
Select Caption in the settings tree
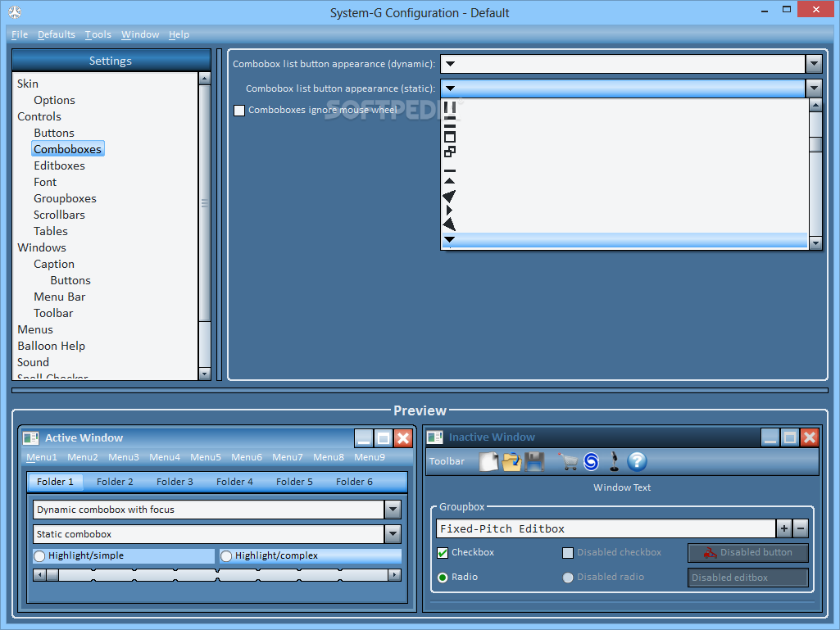click(x=54, y=264)
